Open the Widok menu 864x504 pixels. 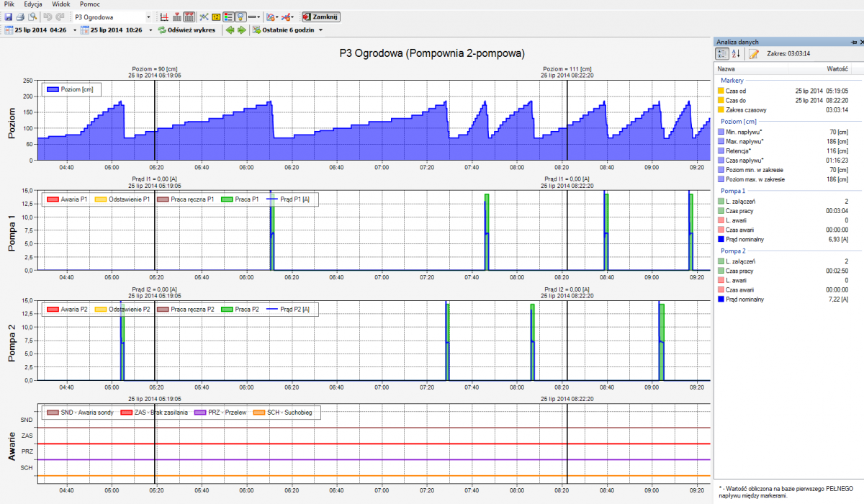click(x=61, y=4)
